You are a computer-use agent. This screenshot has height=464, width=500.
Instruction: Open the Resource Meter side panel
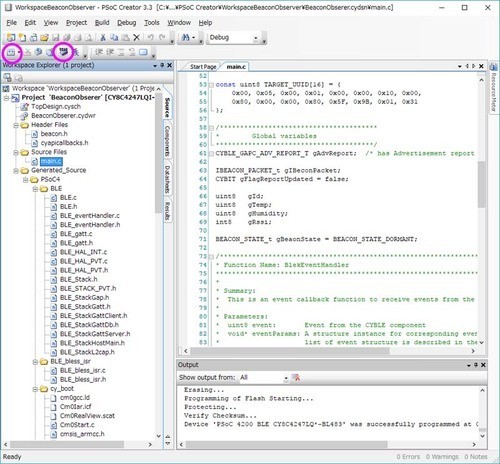[494, 88]
